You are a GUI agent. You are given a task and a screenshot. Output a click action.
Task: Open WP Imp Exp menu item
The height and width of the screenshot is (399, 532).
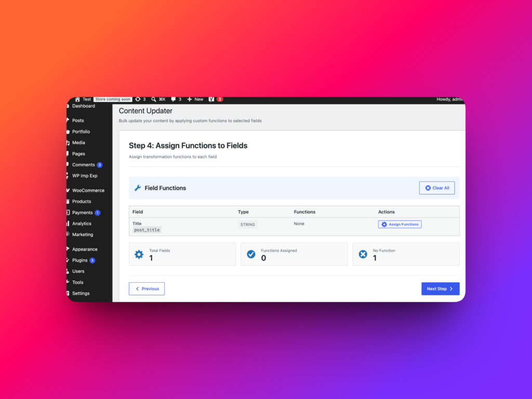coord(85,176)
